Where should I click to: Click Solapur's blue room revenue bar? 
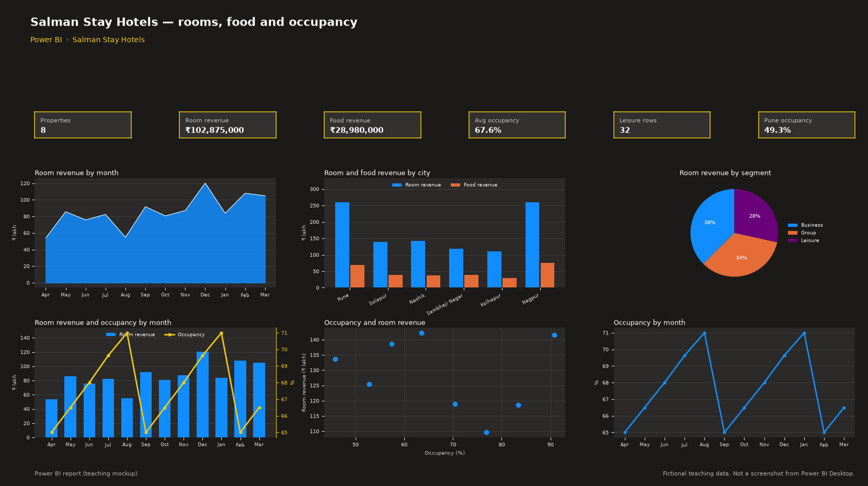tap(380, 265)
